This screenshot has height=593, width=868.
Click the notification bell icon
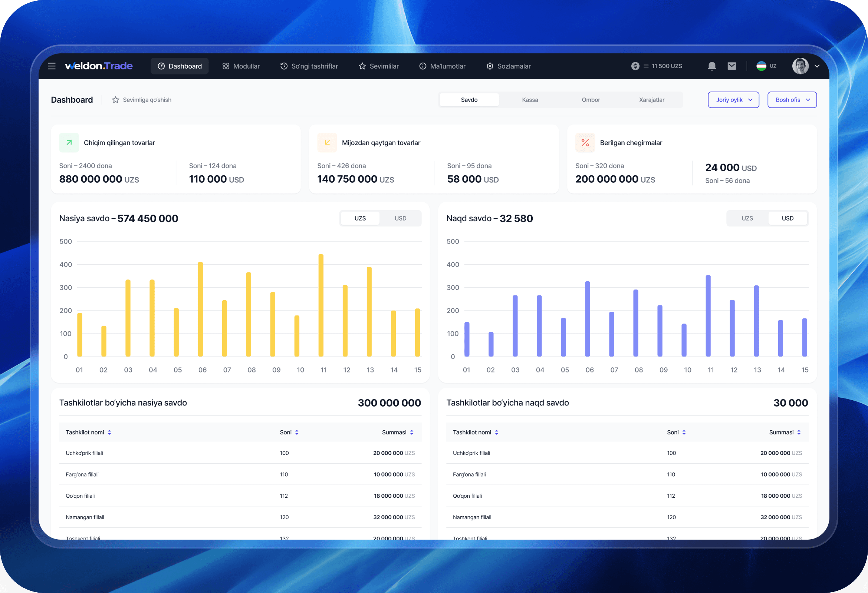click(711, 66)
